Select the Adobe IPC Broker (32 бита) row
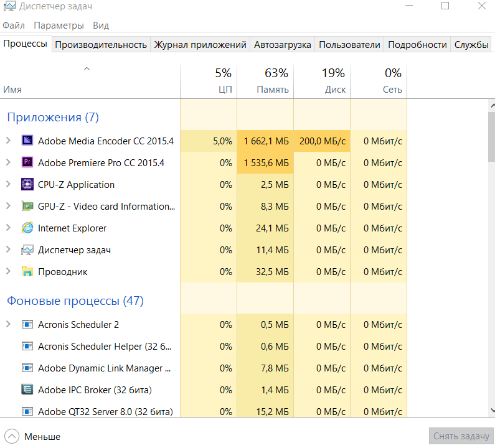 [x=204, y=390]
